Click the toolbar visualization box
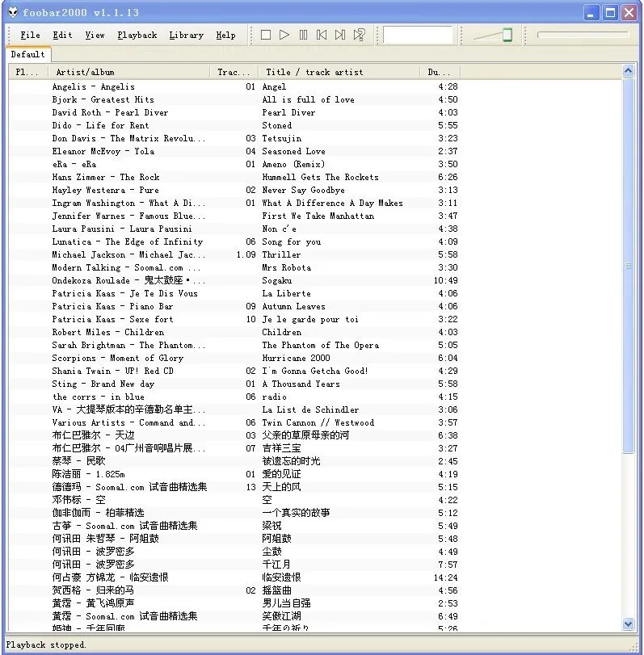The width and height of the screenshot is (644, 655). click(x=418, y=35)
